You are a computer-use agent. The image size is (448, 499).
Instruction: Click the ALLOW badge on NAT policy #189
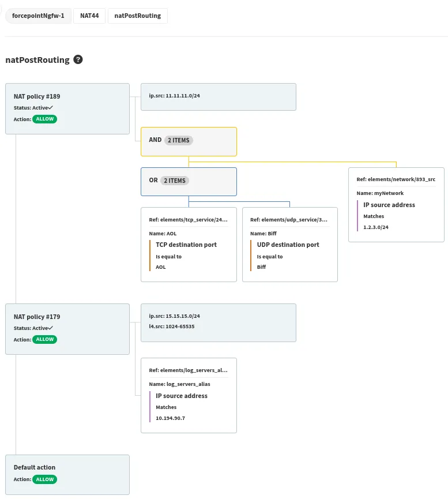coord(44,119)
